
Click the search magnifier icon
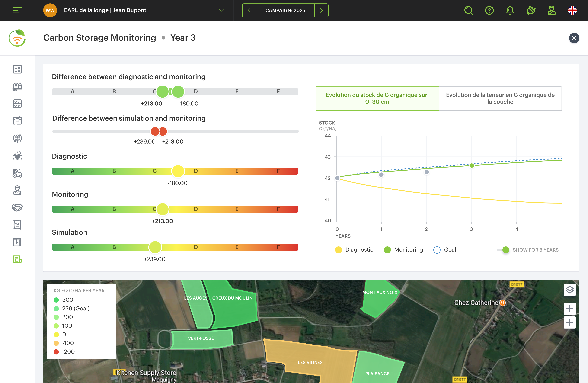coord(468,10)
